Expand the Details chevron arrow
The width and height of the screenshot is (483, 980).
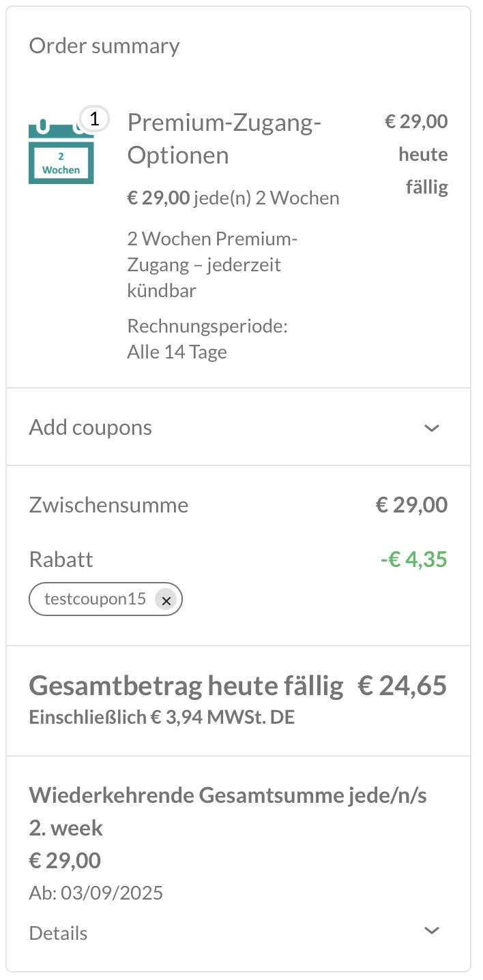coord(431,931)
